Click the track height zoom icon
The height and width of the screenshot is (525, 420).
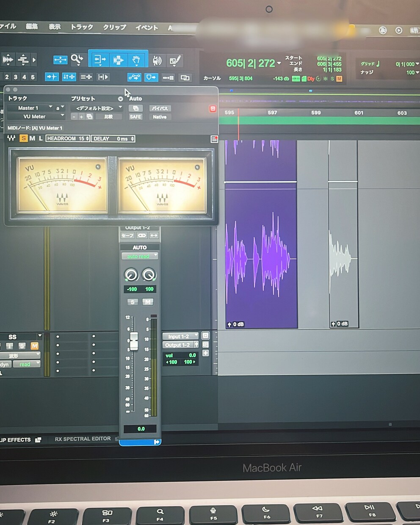click(x=23, y=60)
